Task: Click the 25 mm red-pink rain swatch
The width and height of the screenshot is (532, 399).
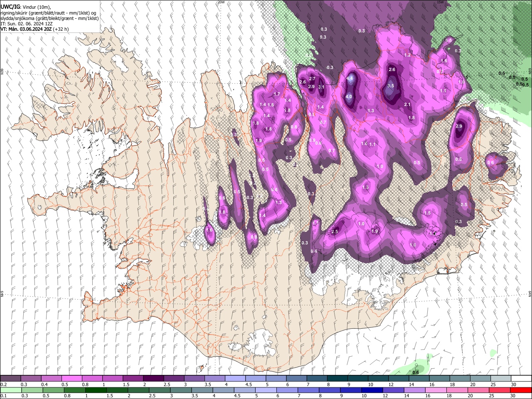Action: coord(500,390)
